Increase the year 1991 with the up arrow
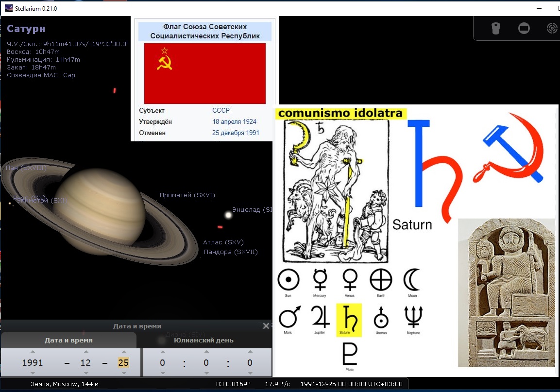 click(33, 352)
